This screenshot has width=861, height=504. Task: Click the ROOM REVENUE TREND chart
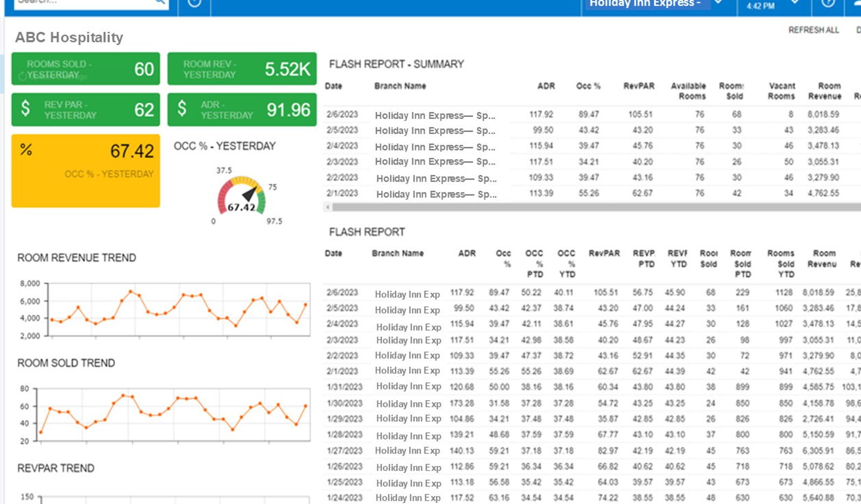[x=179, y=309]
